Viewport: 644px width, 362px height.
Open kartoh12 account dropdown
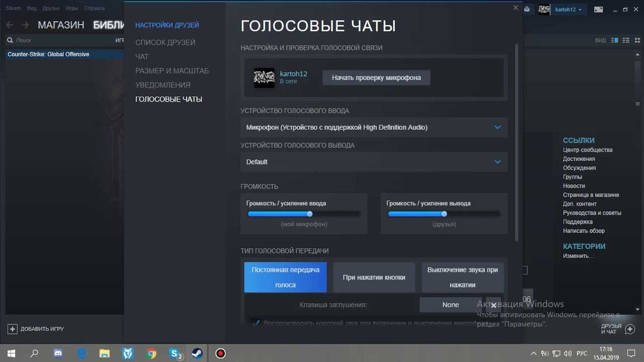(x=568, y=10)
